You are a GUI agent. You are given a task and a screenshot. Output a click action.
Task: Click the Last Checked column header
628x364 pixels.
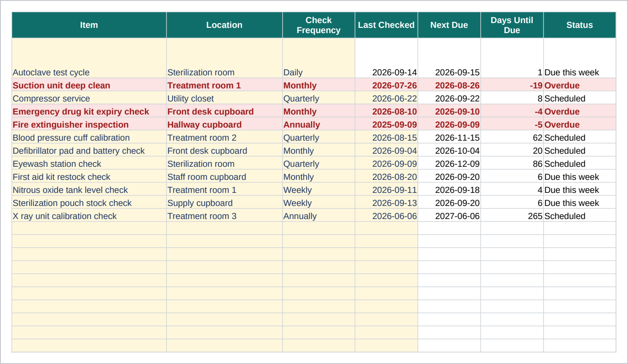click(386, 25)
